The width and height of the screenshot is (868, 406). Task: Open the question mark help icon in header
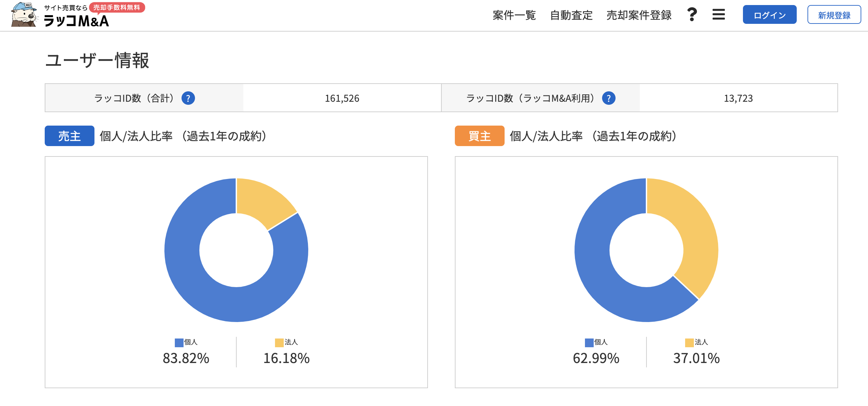692,14
